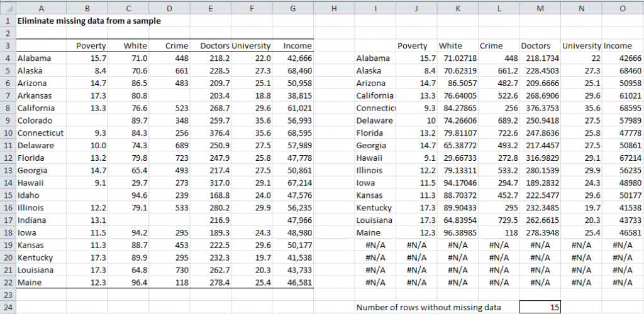
Task: Click the Doctors heading in column M
Action: click(540, 46)
